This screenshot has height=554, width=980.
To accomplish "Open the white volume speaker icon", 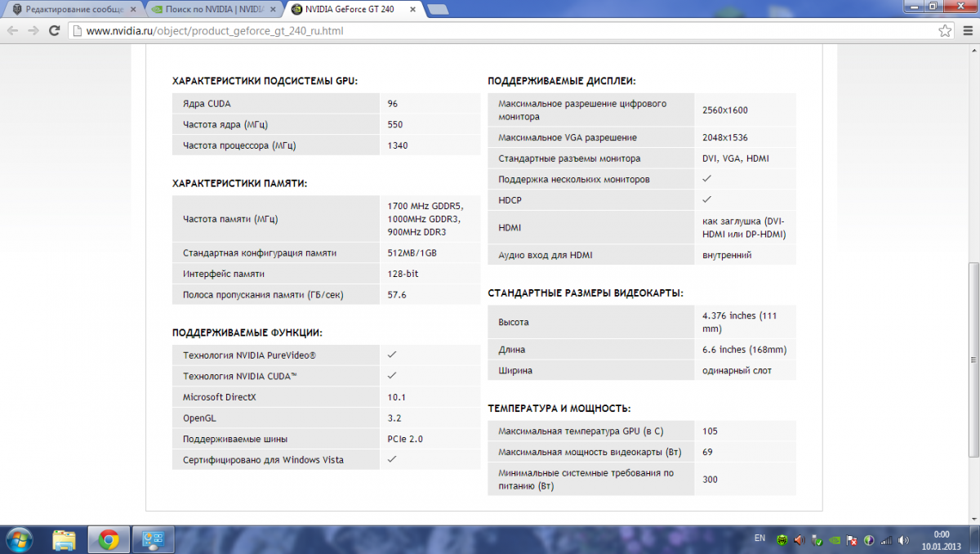I will coord(903,540).
